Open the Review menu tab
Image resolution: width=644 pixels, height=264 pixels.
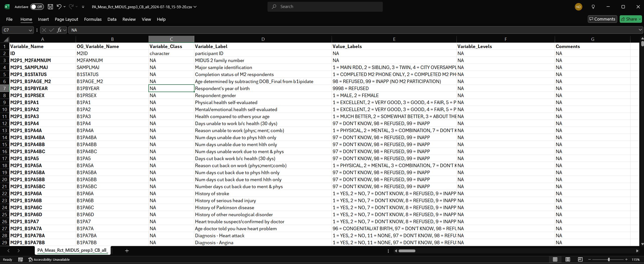click(x=129, y=19)
